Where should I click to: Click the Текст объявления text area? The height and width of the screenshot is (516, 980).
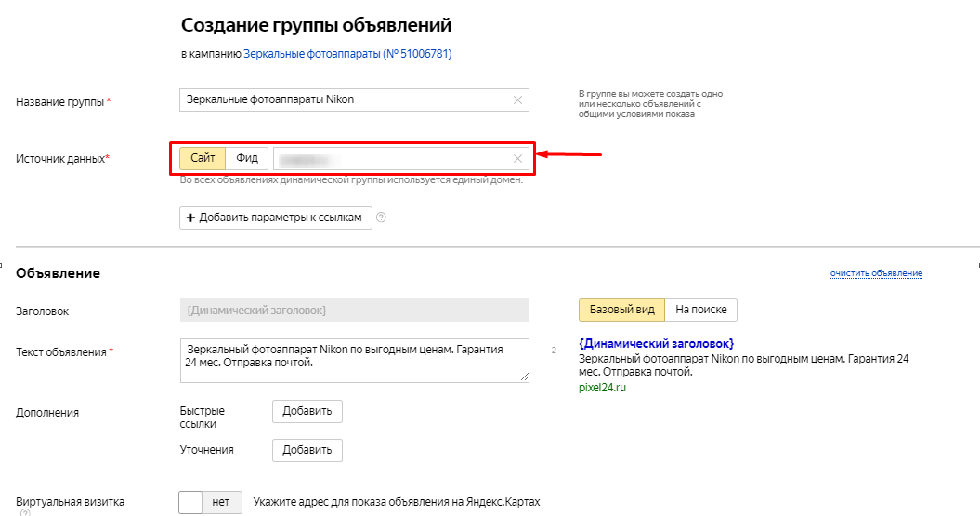click(x=354, y=360)
